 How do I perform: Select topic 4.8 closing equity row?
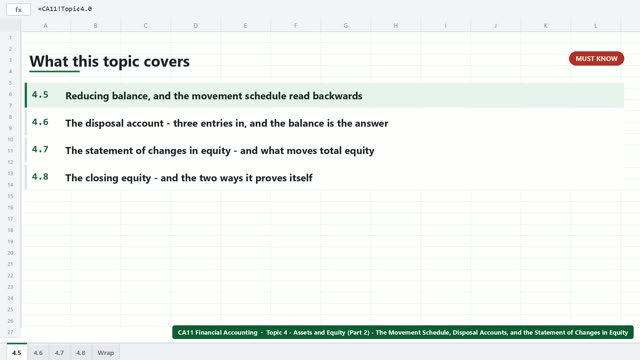324,178
